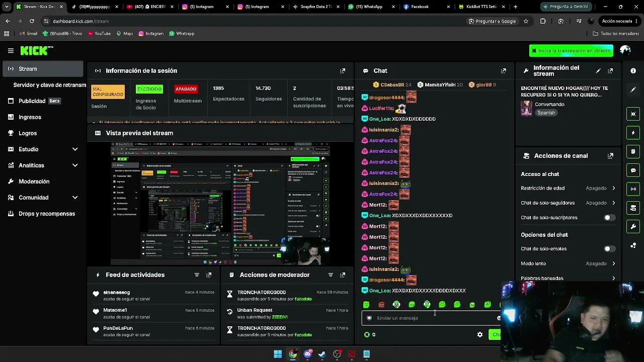
Task: Go to Ingresos in the sidebar
Action: pos(43,117)
